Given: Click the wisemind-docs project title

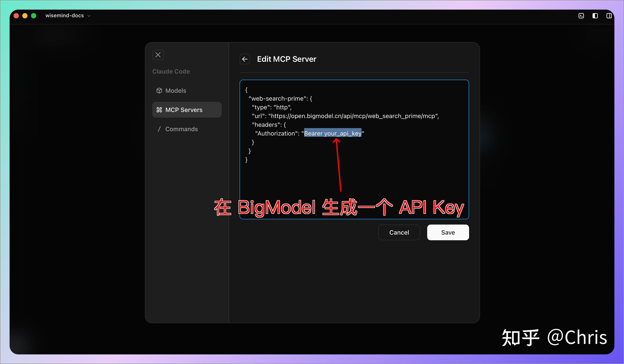Looking at the screenshot, I should coord(65,15).
